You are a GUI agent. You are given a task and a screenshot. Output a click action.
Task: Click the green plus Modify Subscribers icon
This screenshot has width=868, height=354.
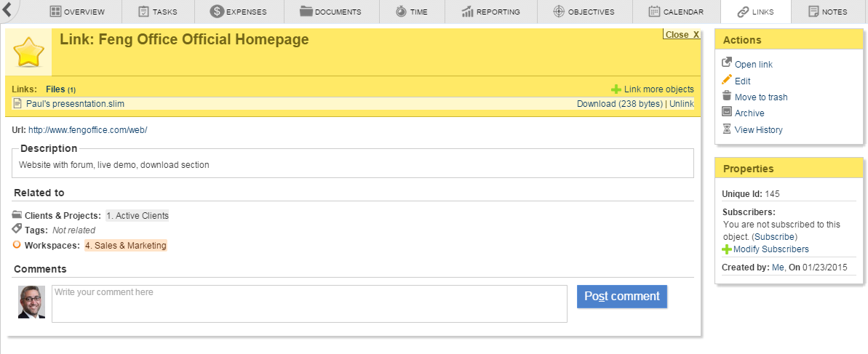pyautogui.click(x=727, y=249)
